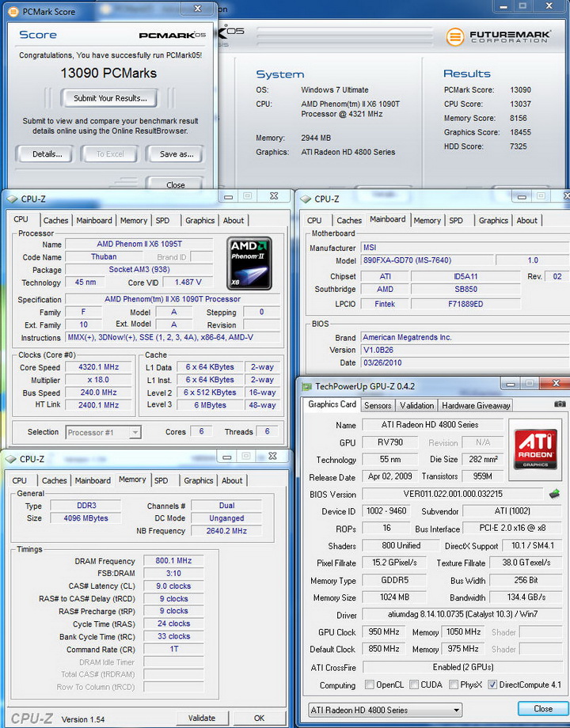This screenshot has width=570, height=728.
Task: Click the PCMark Score window title icon
Action: coord(13,12)
